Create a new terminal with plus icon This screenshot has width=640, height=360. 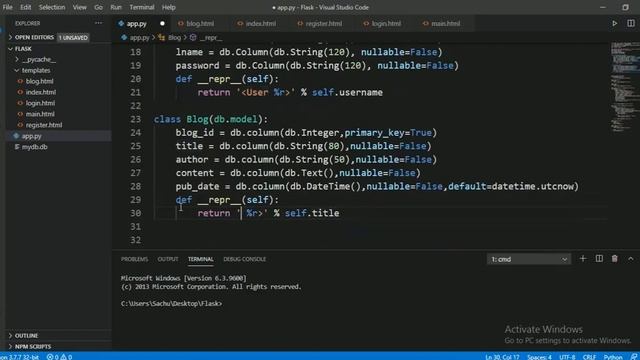[x=582, y=259]
